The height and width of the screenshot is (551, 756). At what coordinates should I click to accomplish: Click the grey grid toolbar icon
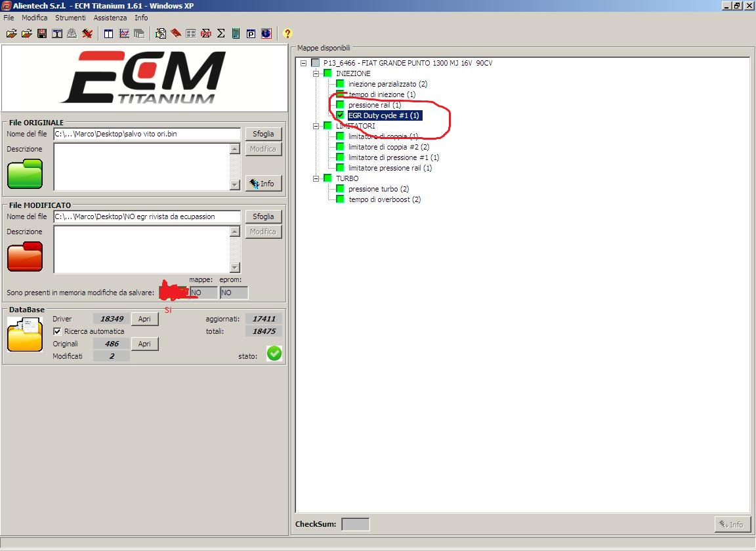191,33
